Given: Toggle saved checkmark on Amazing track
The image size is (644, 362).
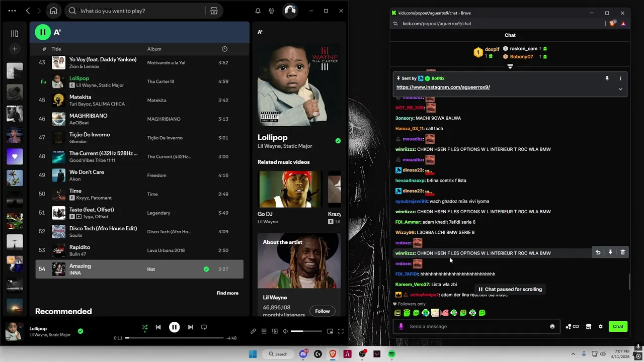Looking at the screenshot, I should pyautogui.click(x=206, y=269).
